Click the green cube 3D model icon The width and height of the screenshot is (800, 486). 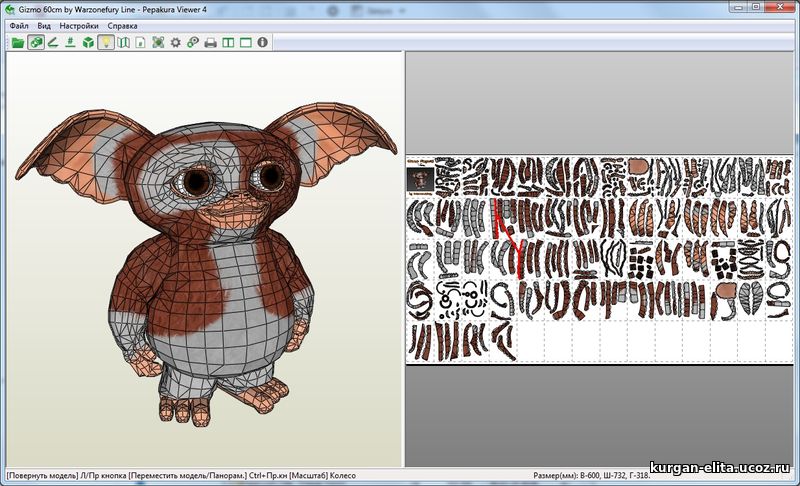(x=88, y=42)
